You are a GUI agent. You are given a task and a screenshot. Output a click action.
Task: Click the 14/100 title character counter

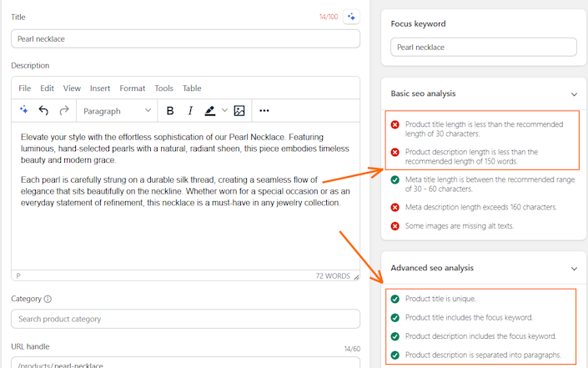tap(329, 17)
